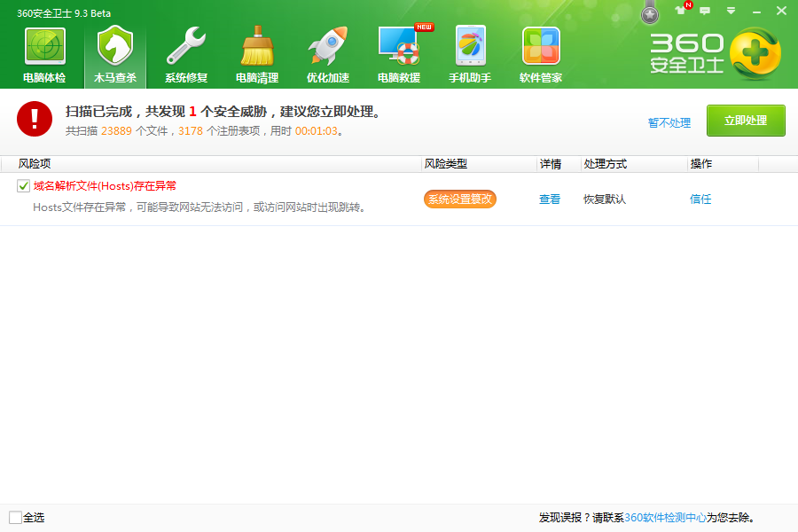
Task: Open 系统修复 wrench icon
Action: click(x=186, y=46)
